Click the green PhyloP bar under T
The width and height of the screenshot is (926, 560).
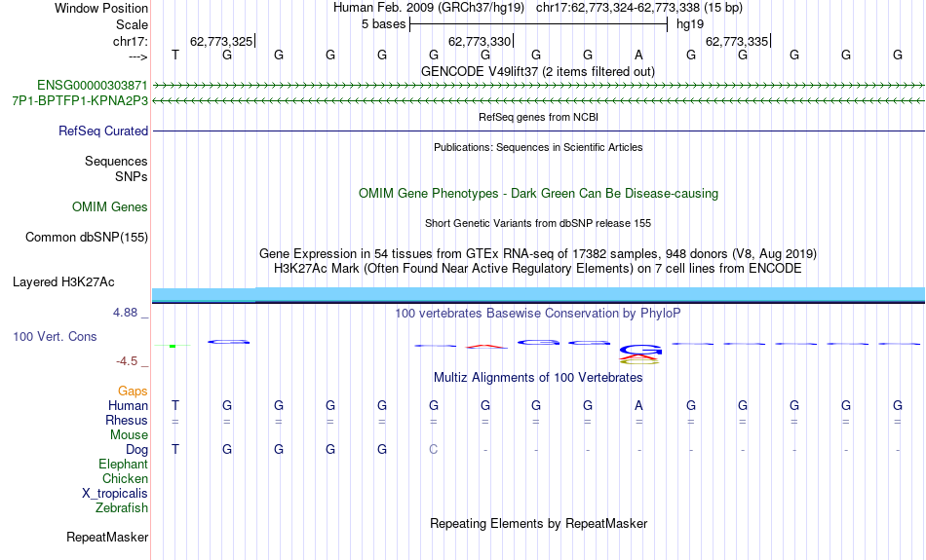pyautogui.click(x=173, y=346)
